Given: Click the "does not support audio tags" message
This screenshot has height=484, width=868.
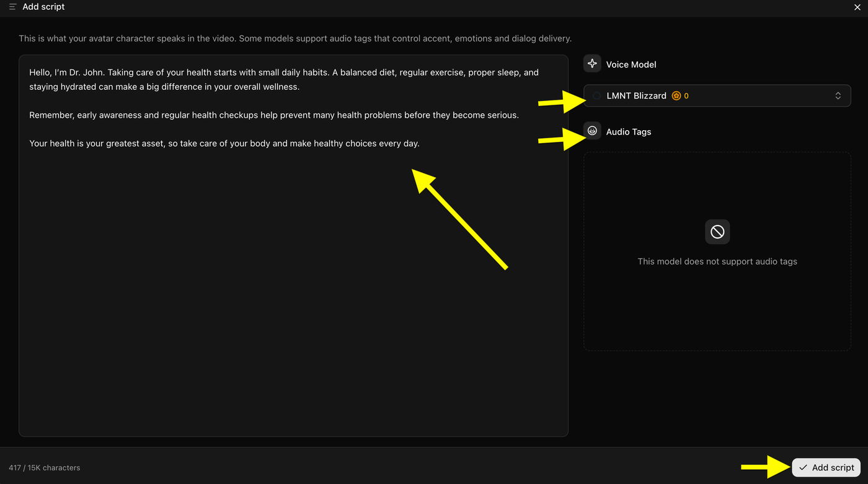Looking at the screenshot, I should click(x=717, y=262).
